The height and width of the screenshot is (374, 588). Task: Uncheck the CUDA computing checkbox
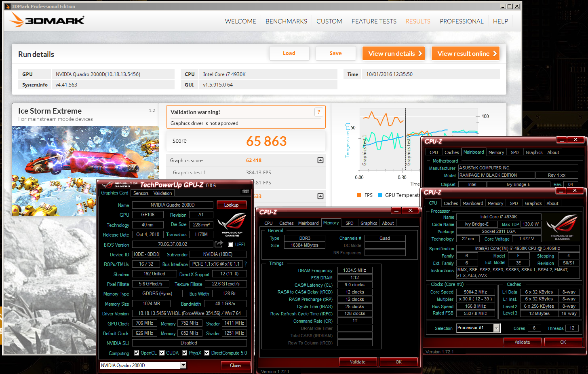click(162, 353)
